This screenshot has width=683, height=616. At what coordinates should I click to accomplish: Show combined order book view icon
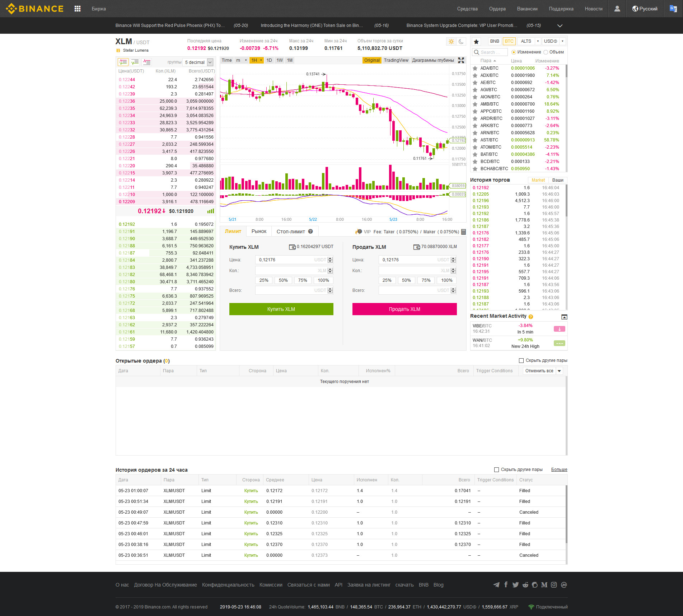[x=123, y=62]
